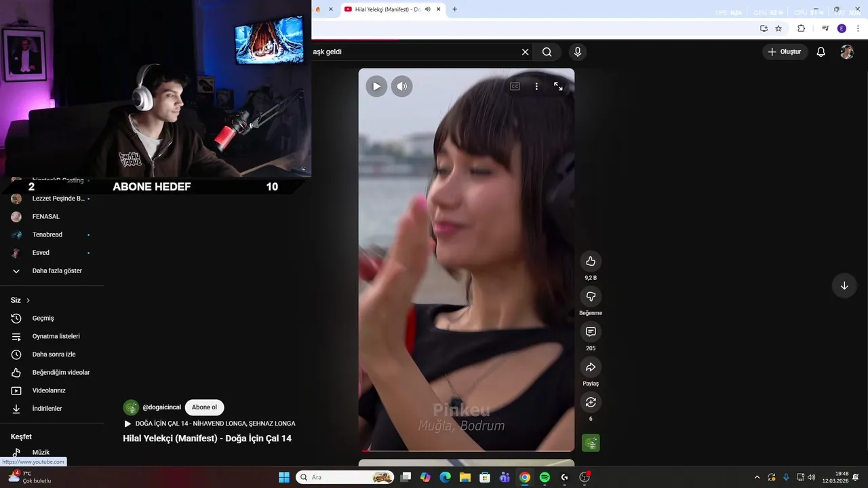This screenshot has width=868, height=488.
Task: Click the taskbar Ara search box
Action: click(344, 477)
